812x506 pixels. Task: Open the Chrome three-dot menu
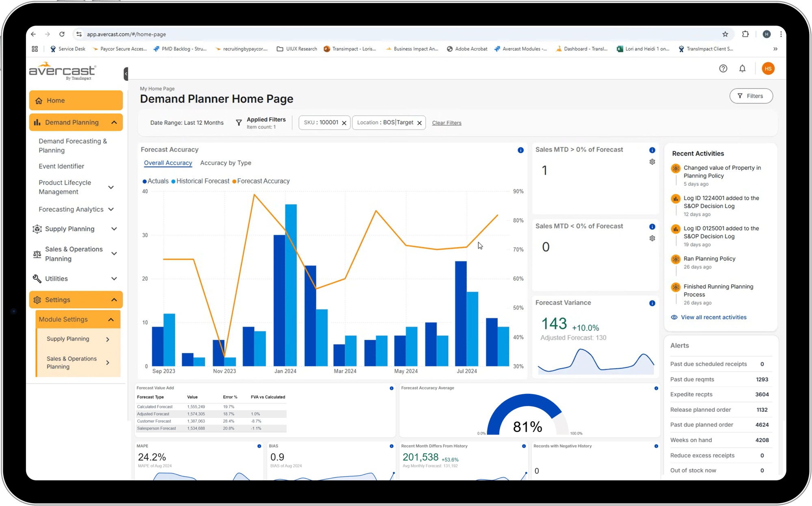point(781,34)
